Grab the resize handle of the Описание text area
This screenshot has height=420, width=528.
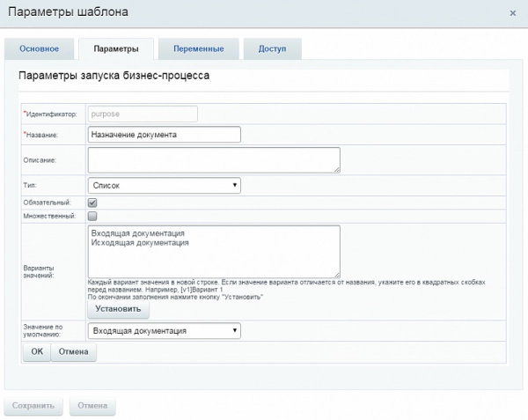(336, 168)
